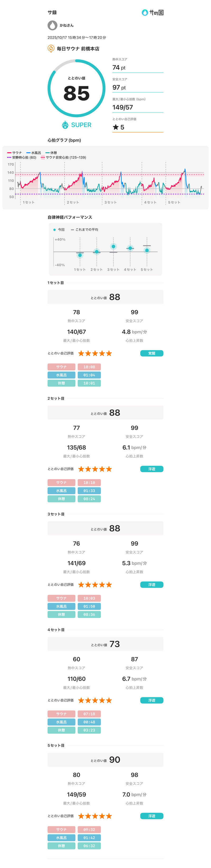Image resolution: width=211 pixels, height=868 pixels.
Task: Click the 覚醒 badge in set 1
Action: click(152, 353)
